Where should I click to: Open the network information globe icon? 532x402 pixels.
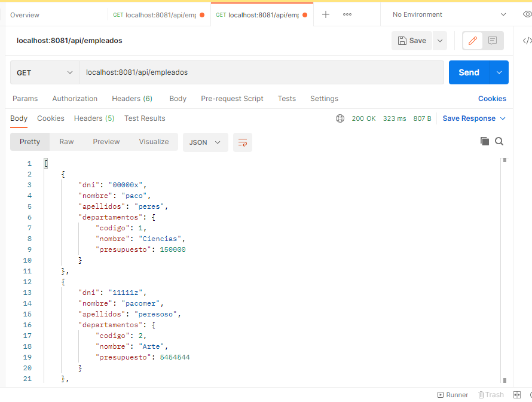click(340, 118)
